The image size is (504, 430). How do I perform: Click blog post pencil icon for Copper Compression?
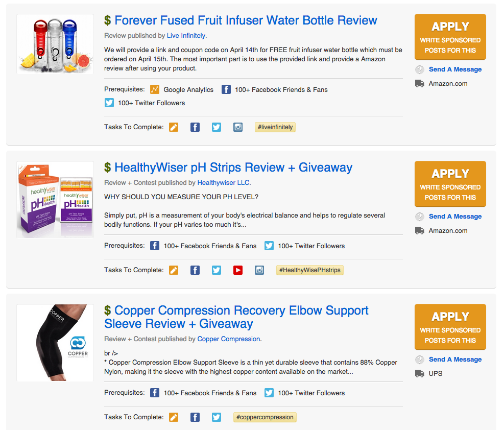tap(174, 417)
